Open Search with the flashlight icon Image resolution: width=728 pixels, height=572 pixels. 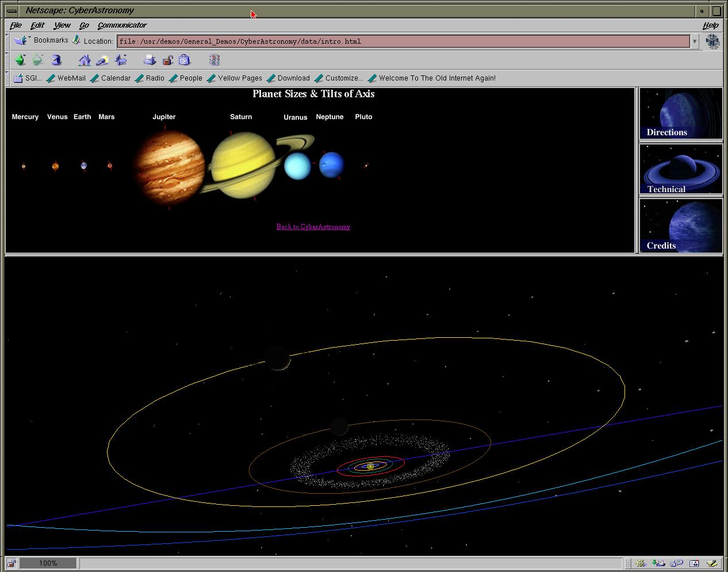(102, 60)
